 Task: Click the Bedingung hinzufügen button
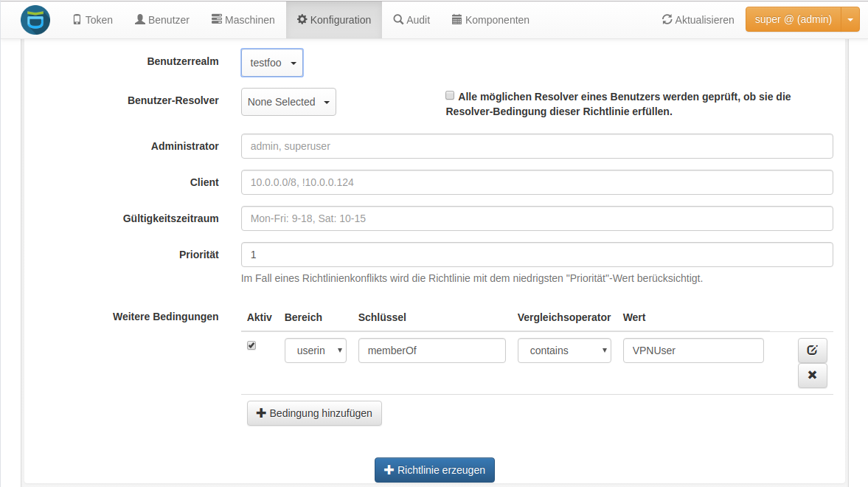pos(314,413)
